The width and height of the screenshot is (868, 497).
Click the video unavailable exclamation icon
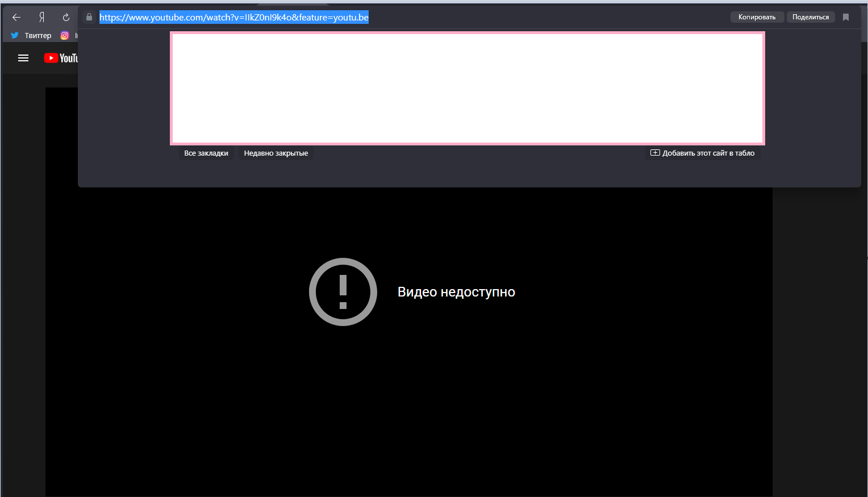[x=343, y=291]
